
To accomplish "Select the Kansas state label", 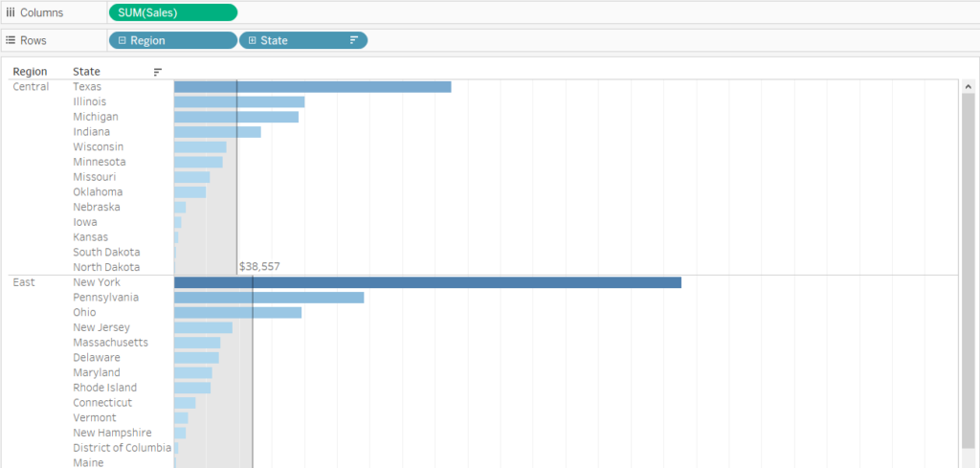I will pyautogui.click(x=90, y=236).
